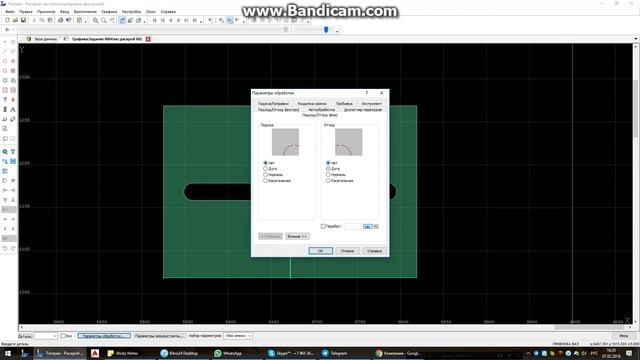The height and width of the screenshot is (360, 640).
Task: Click the 'Справка' button in dialog
Action: click(374, 251)
